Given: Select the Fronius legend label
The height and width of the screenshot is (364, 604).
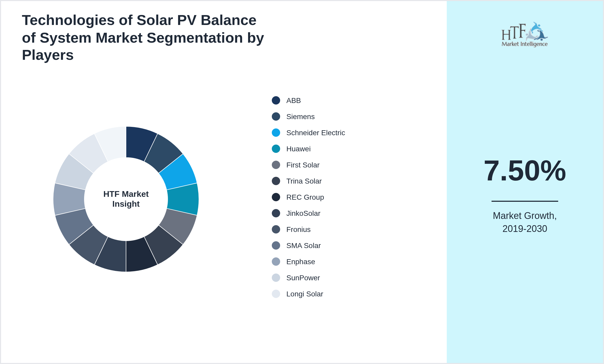Looking at the screenshot, I should (298, 229).
